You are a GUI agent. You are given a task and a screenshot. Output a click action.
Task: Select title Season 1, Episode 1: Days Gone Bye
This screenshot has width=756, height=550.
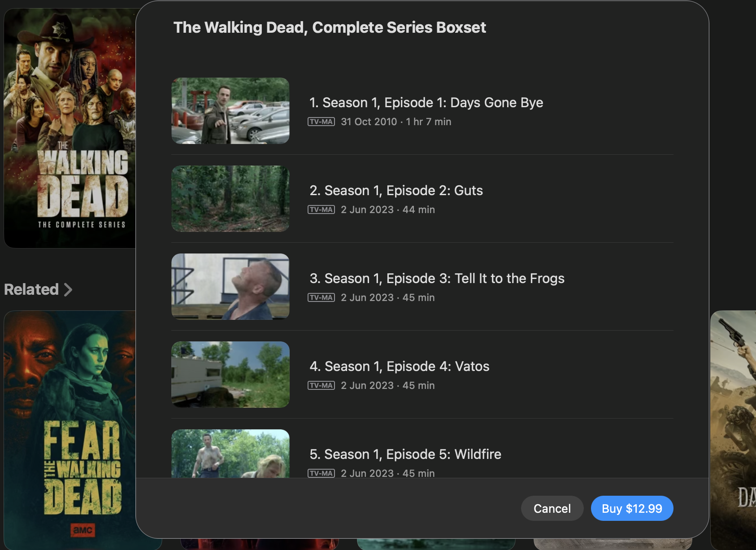click(x=426, y=103)
